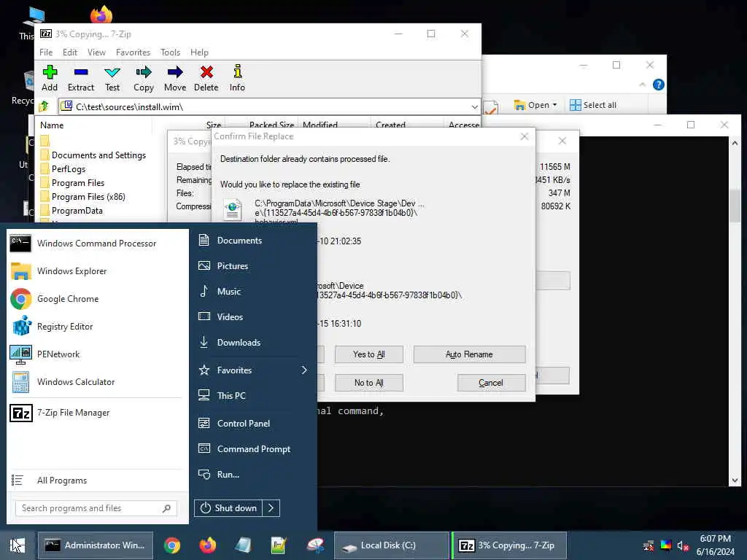Click the 7-Zip address path field
The width and height of the screenshot is (747, 560).
[269, 106]
